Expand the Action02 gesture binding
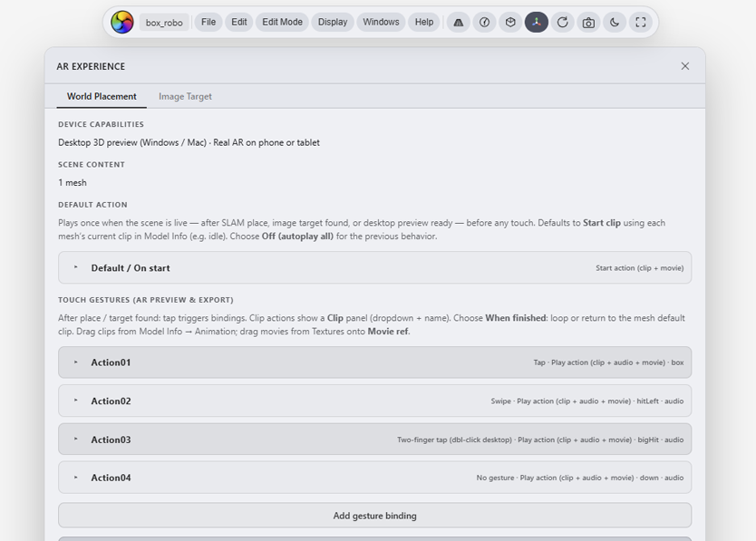 pyautogui.click(x=375, y=401)
